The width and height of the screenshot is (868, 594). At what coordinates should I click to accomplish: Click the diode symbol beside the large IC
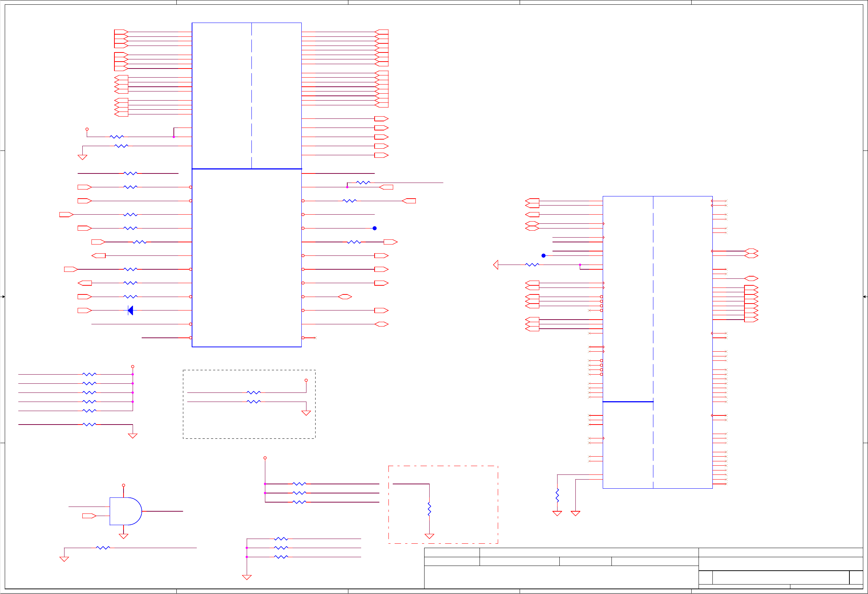(x=130, y=310)
